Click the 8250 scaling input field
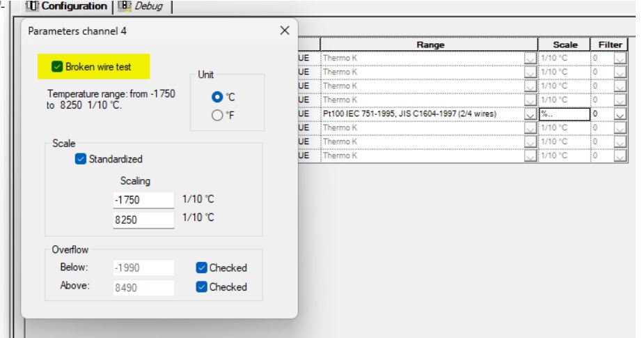The height and width of the screenshot is (338, 644). 143,220
